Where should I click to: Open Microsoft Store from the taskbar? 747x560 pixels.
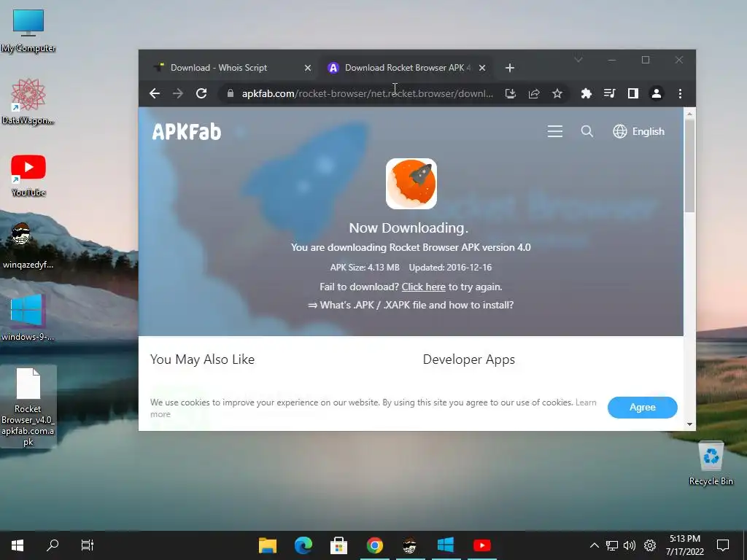point(338,545)
